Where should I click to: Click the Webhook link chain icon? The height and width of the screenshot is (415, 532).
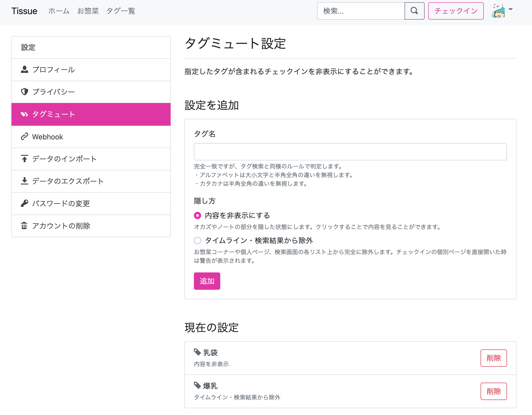point(24,136)
